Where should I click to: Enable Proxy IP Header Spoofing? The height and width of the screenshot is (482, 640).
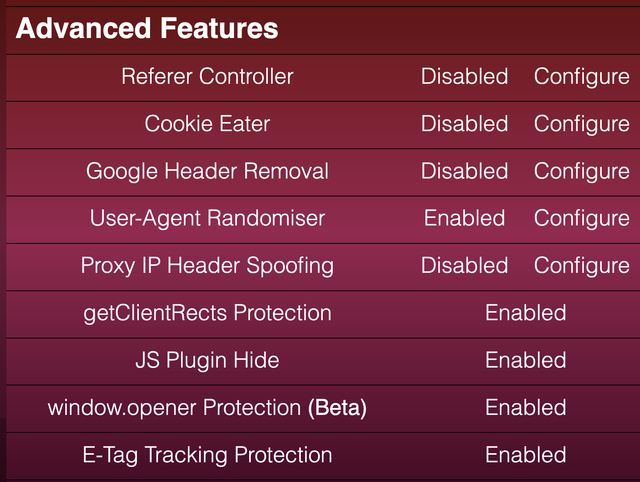coord(464,266)
